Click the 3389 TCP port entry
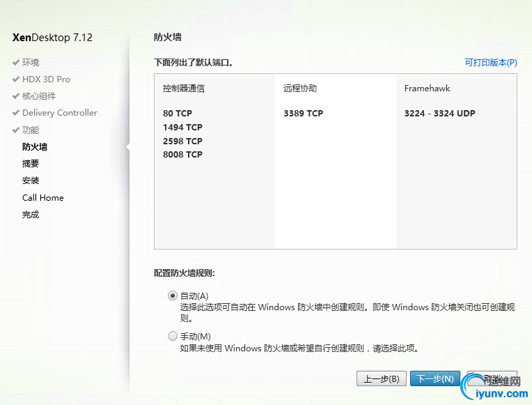This screenshot has width=532, height=405. tap(304, 113)
